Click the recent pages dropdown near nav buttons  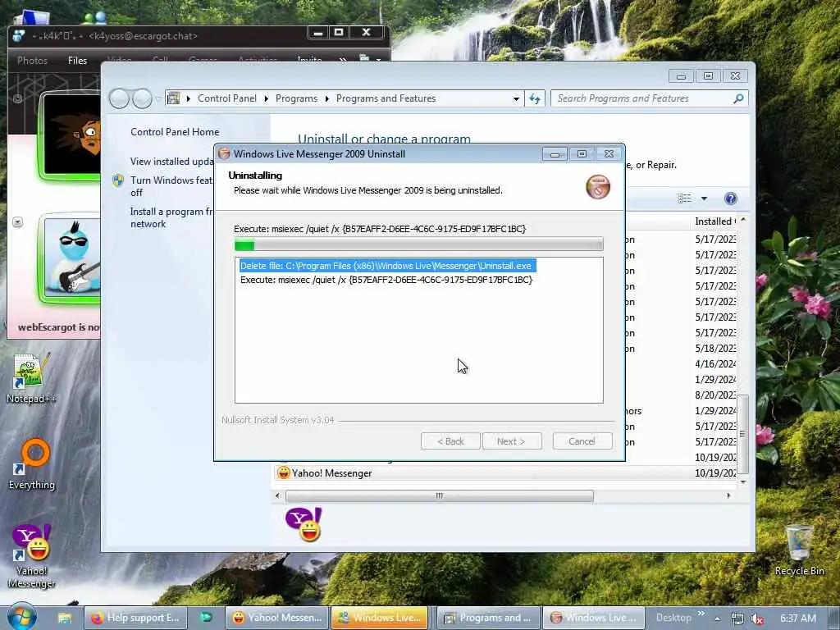[157, 98]
